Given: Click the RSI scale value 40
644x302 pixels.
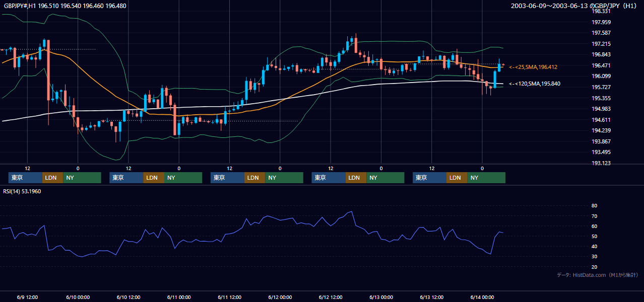Looking at the screenshot, I should pyautogui.click(x=594, y=246).
